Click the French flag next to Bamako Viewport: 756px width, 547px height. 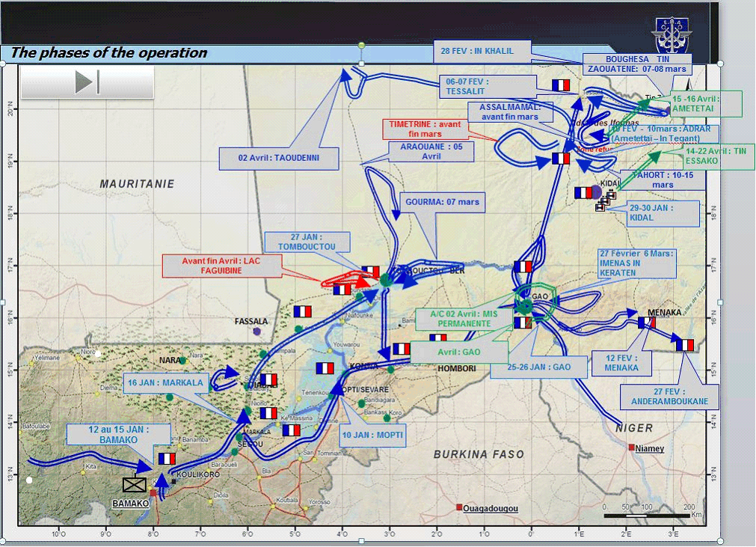[x=167, y=458]
